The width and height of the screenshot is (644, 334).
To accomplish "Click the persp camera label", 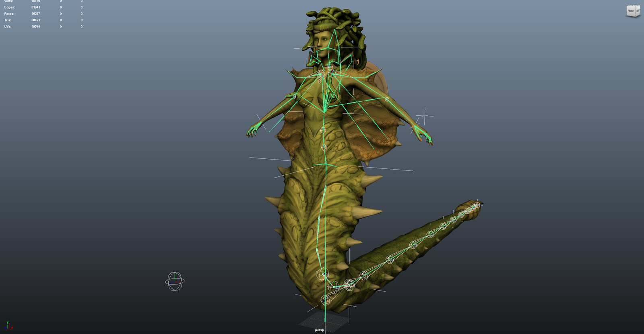I will pyautogui.click(x=319, y=330).
